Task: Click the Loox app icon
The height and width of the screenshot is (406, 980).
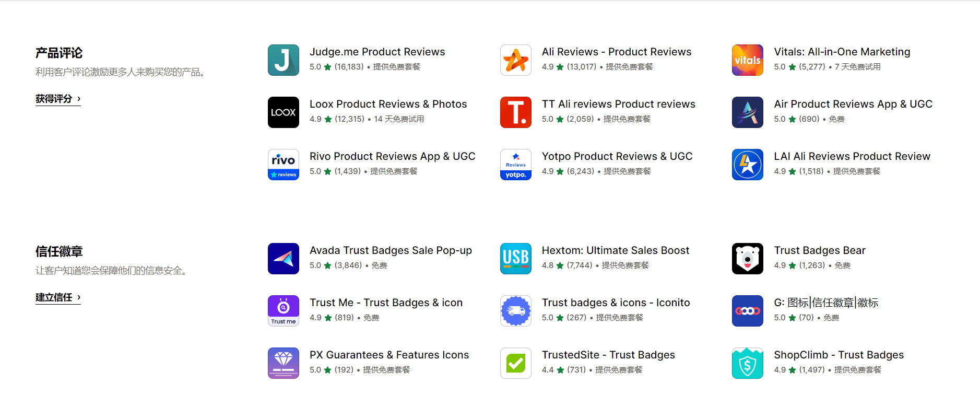Action: [284, 112]
